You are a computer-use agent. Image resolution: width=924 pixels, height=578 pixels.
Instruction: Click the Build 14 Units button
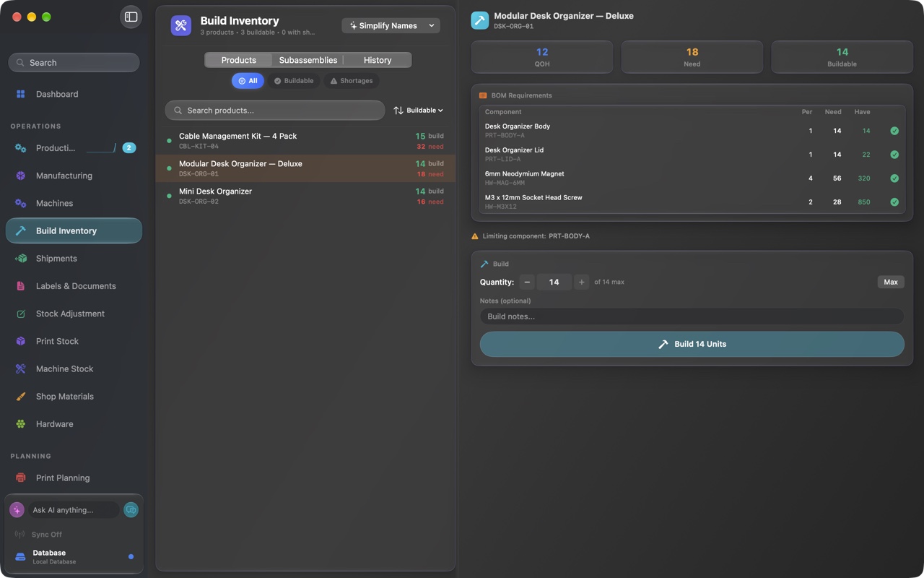(692, 344)
